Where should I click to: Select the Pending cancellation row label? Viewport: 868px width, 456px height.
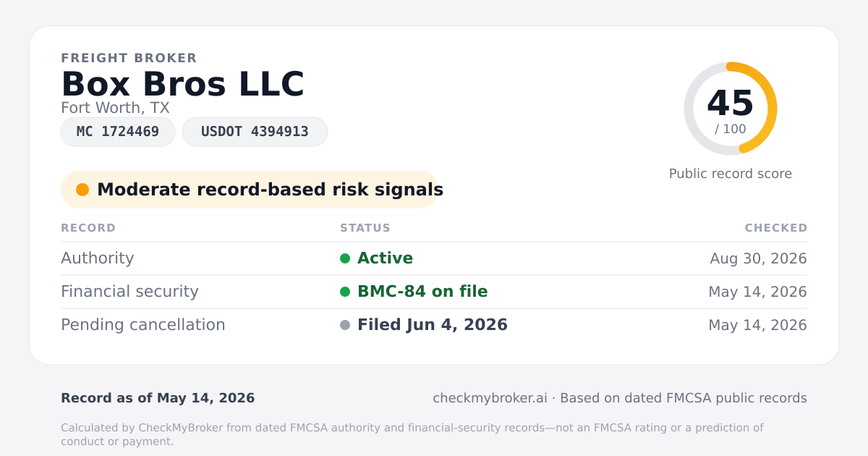pos(143,325)
